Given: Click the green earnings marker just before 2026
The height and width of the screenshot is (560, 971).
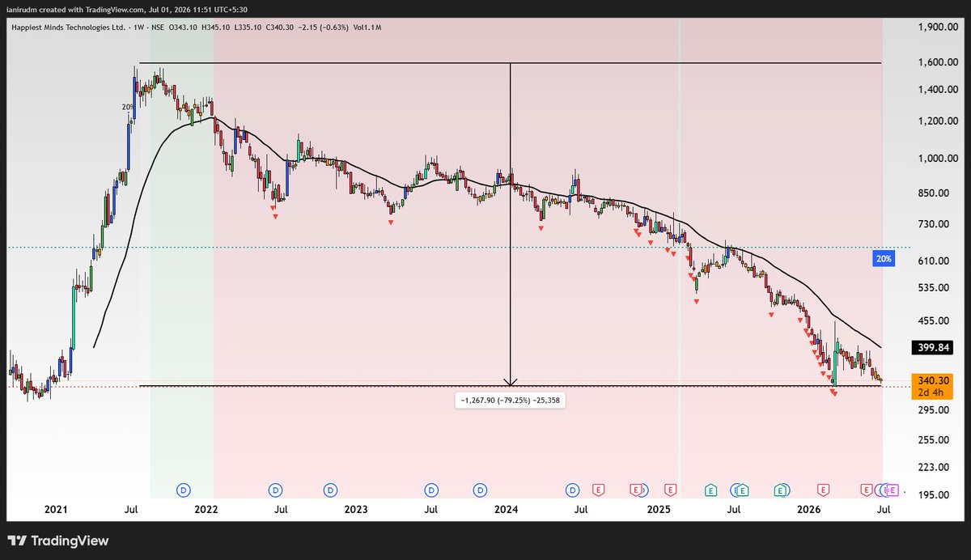Looking at the screenshot, I should click(780, 490).
